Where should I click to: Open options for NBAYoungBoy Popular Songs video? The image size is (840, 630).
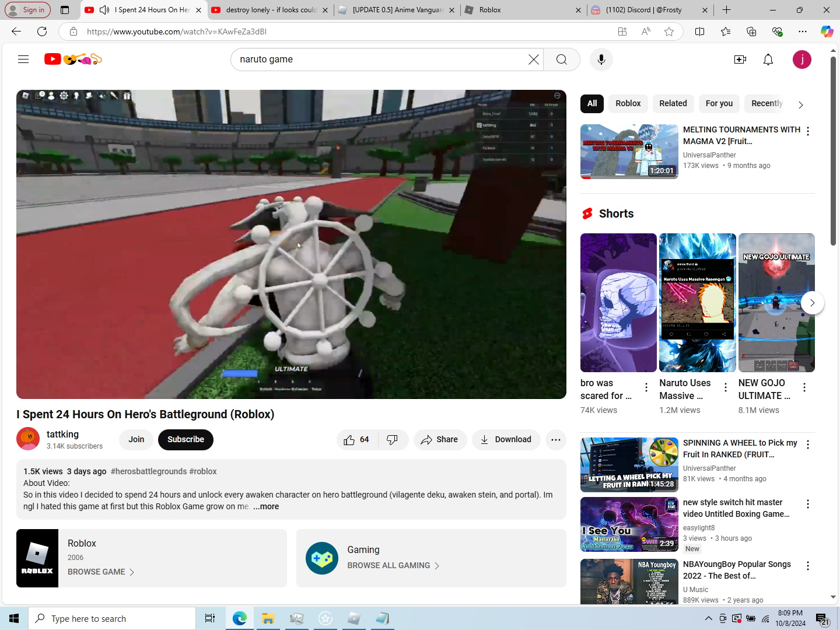tap(808, 566)
